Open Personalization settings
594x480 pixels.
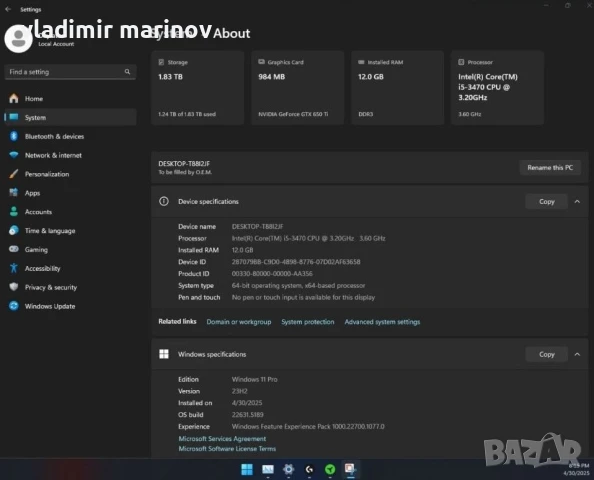pos(70,174)
